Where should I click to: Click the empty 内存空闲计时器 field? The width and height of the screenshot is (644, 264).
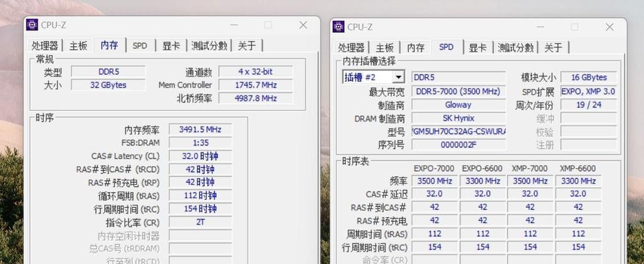tap(200, 235)
